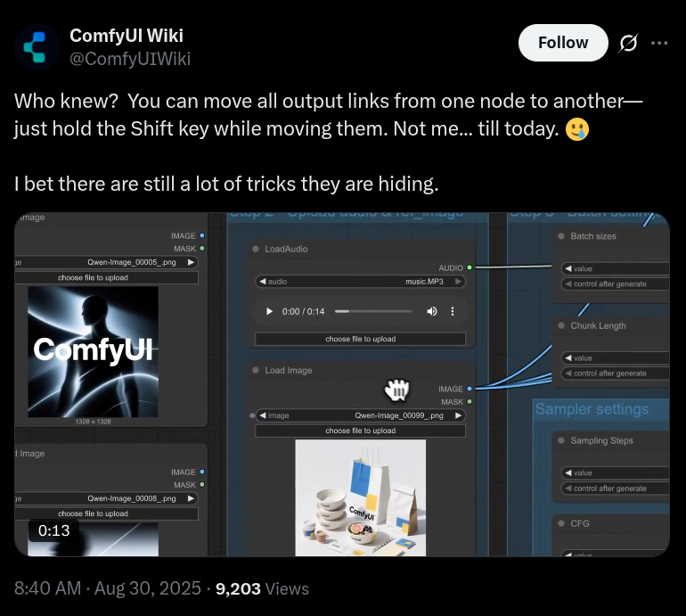Mute the audio player volume icon

tap(431, 311)
